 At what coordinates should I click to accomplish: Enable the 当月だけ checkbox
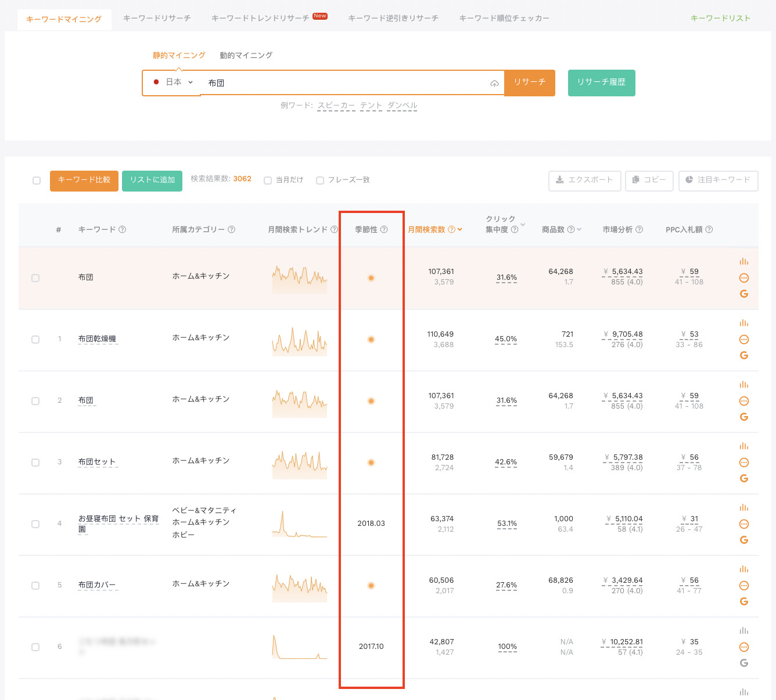(268, 181)
